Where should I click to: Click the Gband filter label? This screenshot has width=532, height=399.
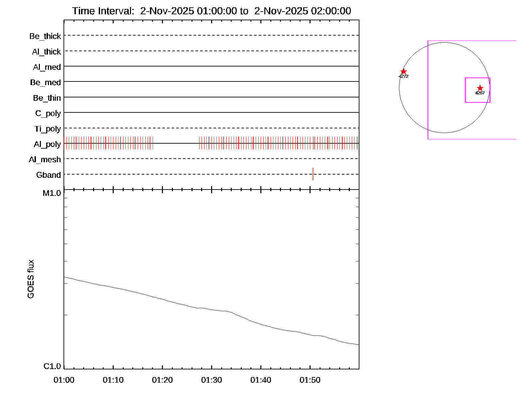point(49,175)
